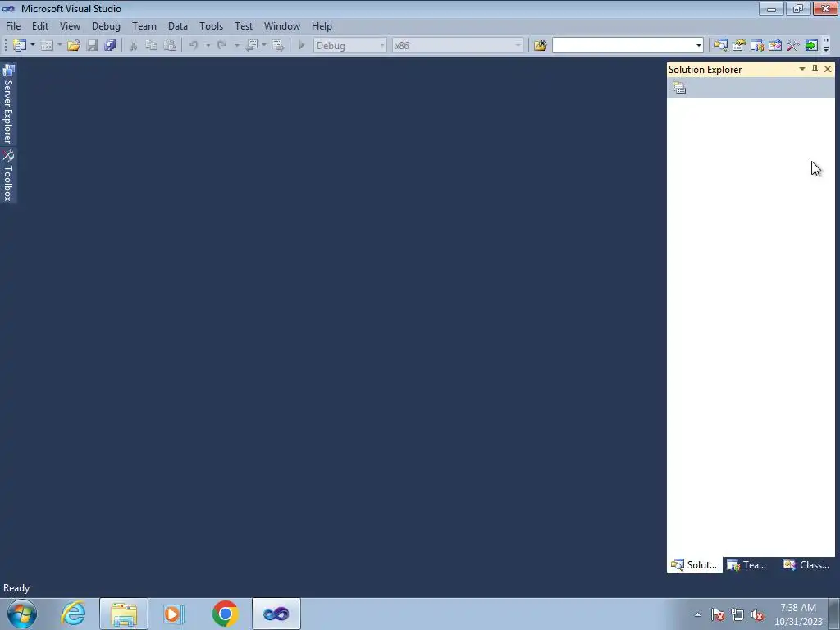The image size is (840, 630).
Task: Click the Properties icon in Solution Explorer
Action: (x=679, y=88)
